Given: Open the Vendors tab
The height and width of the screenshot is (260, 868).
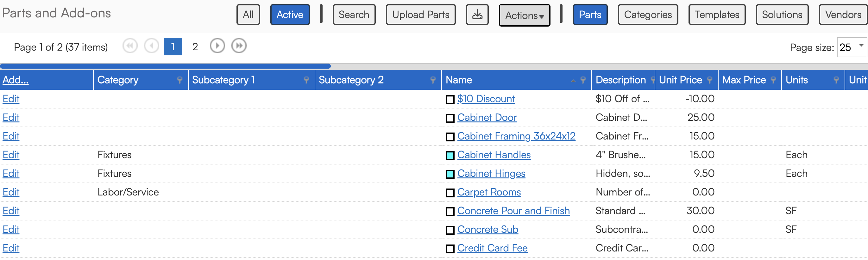Looking at the screenshot, I should [843, 15].
